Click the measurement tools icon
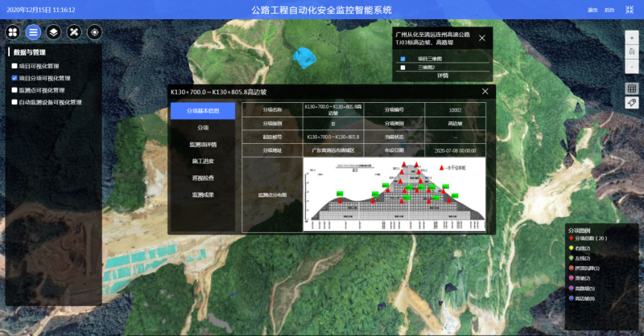 (x=74, y=32)
